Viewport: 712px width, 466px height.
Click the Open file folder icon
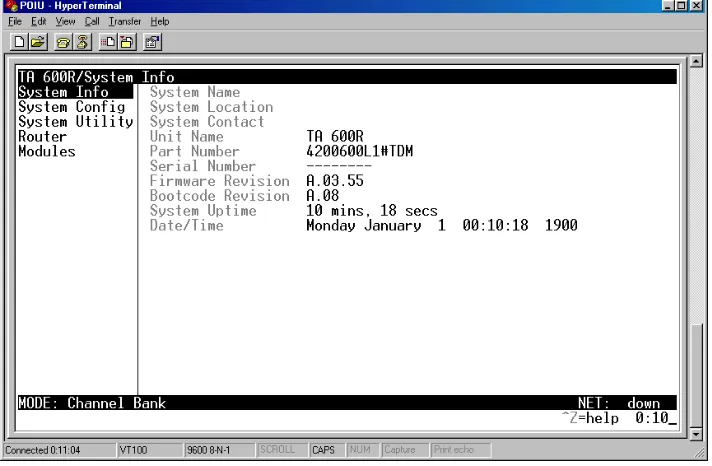pos(39,42)
